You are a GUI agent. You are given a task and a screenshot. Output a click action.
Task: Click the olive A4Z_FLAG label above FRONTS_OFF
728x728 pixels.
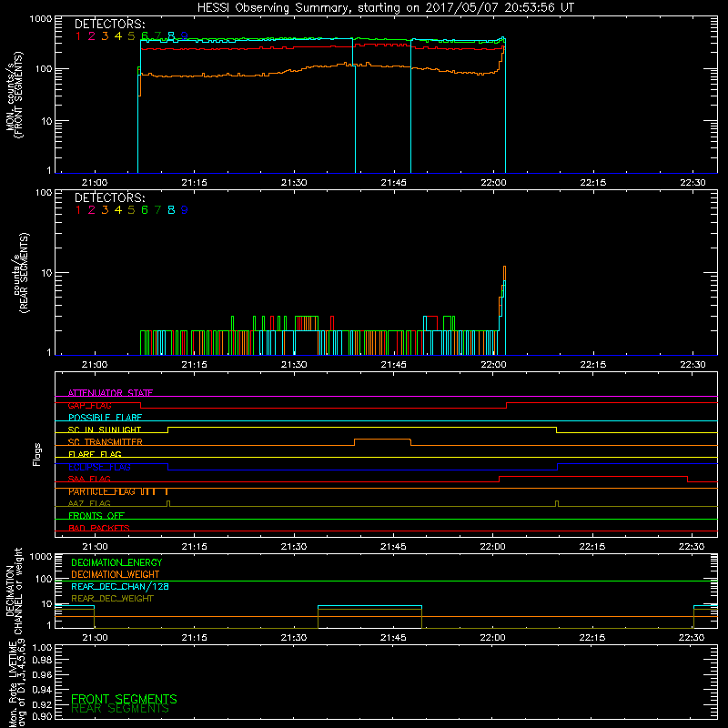pos(89,503)
